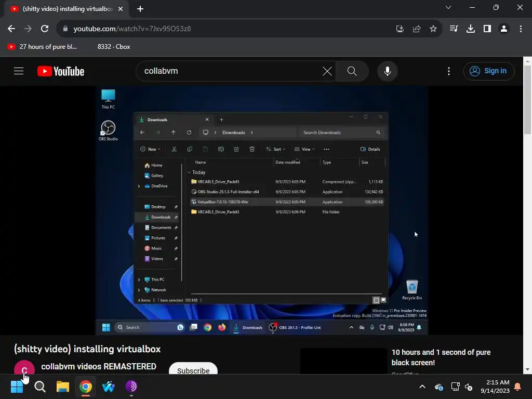Open the network display tray icon
The image size is (532, 399).
point(455,387)
